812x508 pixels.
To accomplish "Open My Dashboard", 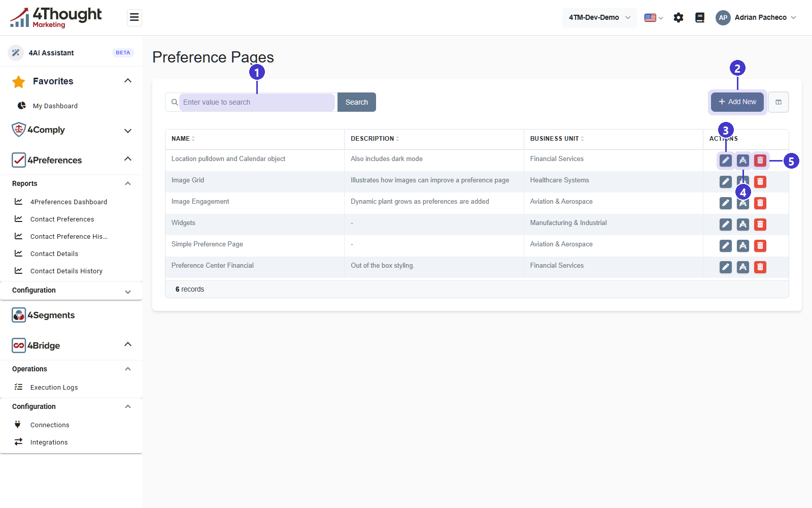I will (x=55, y=106).
